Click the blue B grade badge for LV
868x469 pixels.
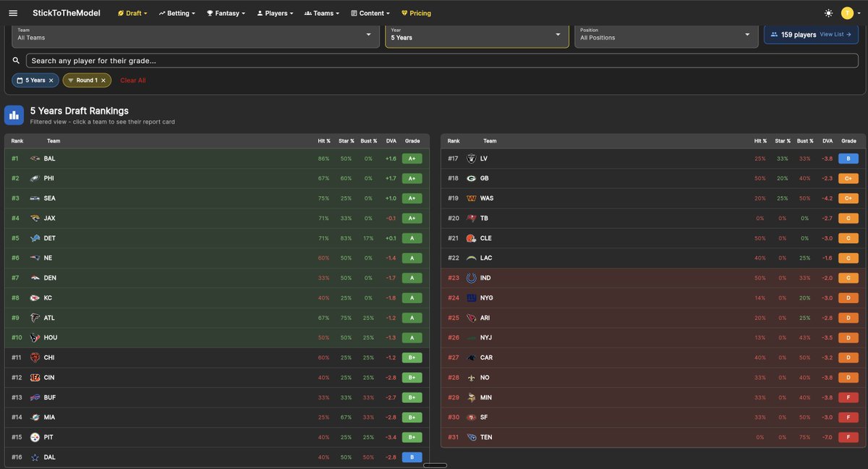(848, 159)
